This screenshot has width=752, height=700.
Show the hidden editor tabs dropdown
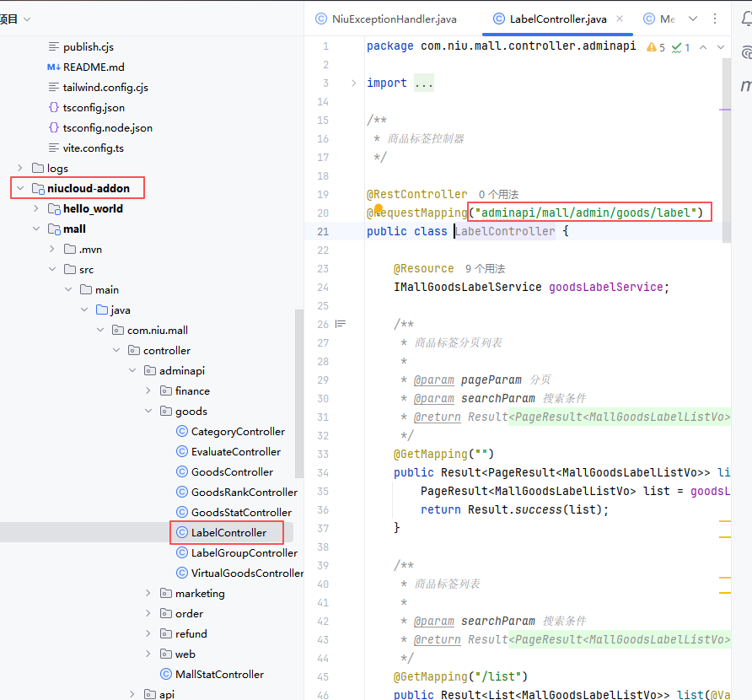(693, 19)
